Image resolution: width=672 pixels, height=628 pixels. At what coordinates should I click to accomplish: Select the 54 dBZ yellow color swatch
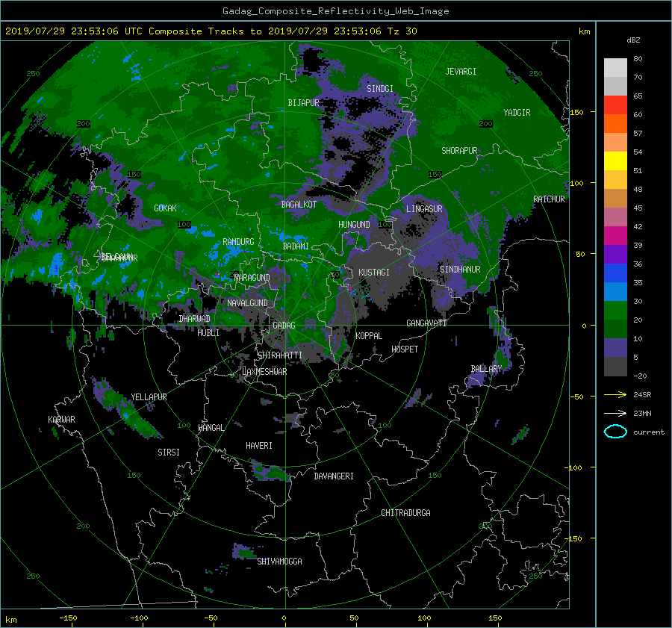[615, 161]
